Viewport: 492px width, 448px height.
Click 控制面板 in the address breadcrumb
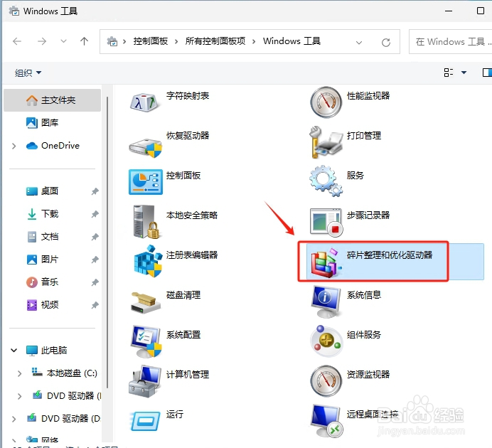click(x=150, y=41)
